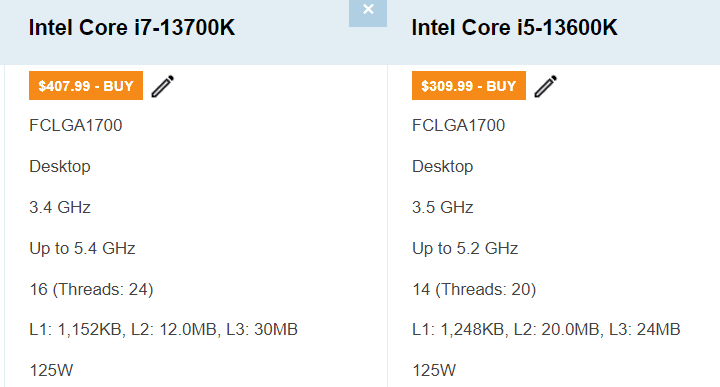The height and width of the screenshot is (387, 720).
Task: Remove the Intel Core i7-13700K column with the X
Action: 368,12
